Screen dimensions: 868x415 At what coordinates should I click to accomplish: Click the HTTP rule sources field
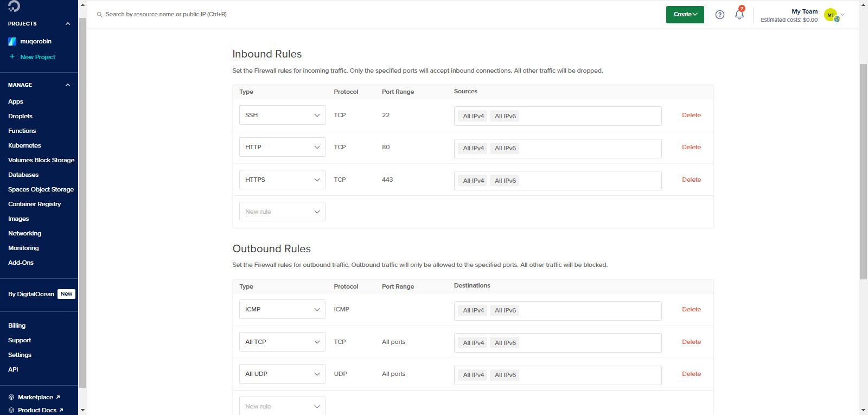(558, 148)
